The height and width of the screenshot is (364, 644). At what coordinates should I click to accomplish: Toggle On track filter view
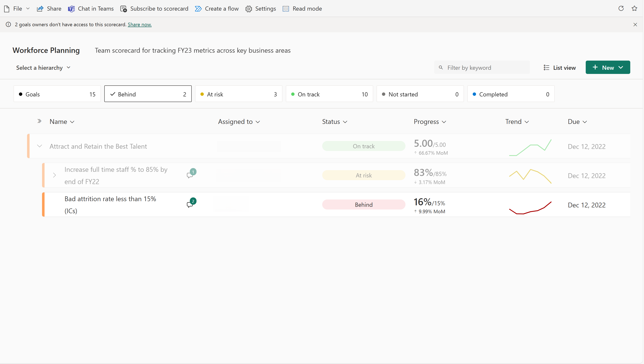coord(329,94)
